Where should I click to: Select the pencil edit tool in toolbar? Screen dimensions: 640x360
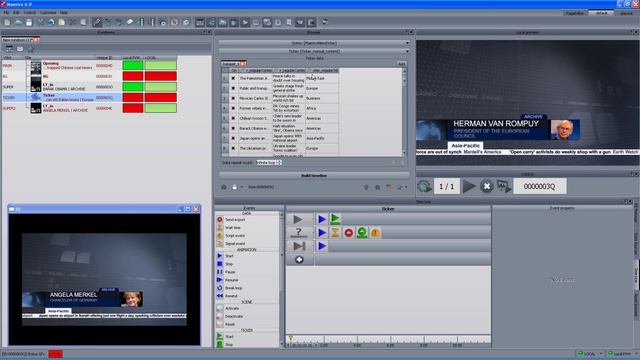coord(97,22)
